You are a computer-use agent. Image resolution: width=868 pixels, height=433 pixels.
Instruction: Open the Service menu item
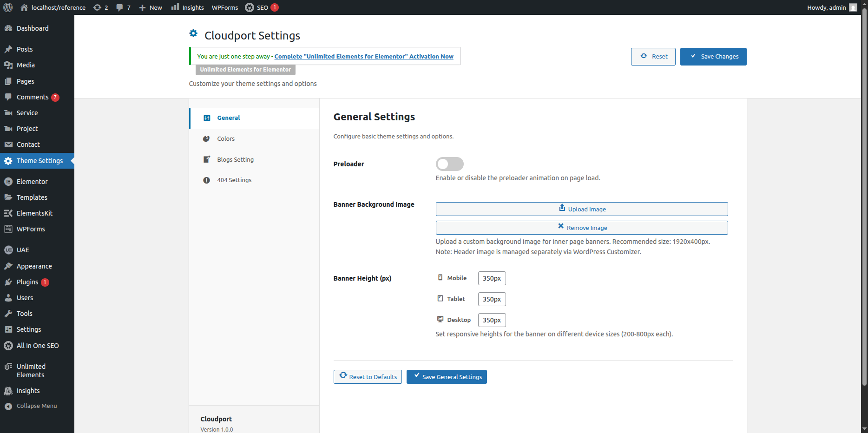tap(37, 113)
